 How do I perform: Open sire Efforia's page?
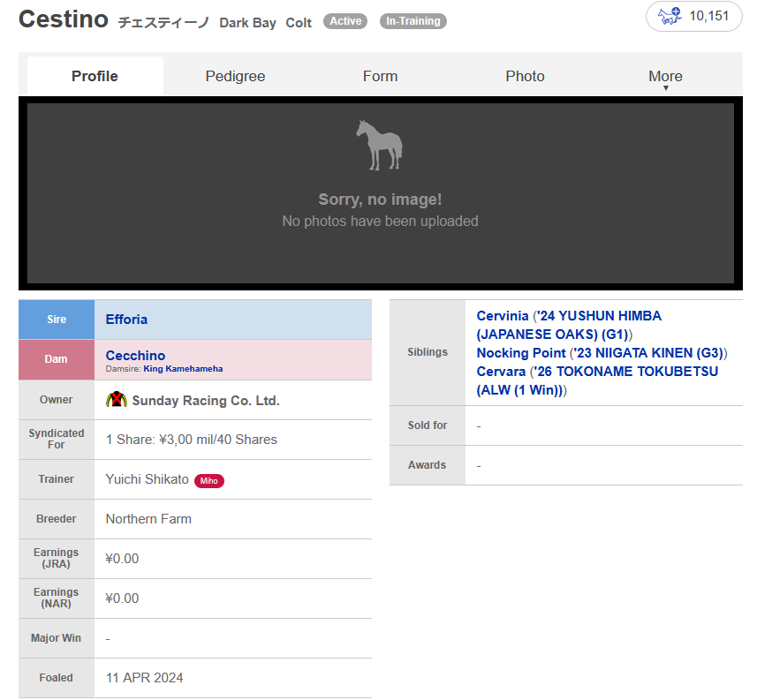126,320
